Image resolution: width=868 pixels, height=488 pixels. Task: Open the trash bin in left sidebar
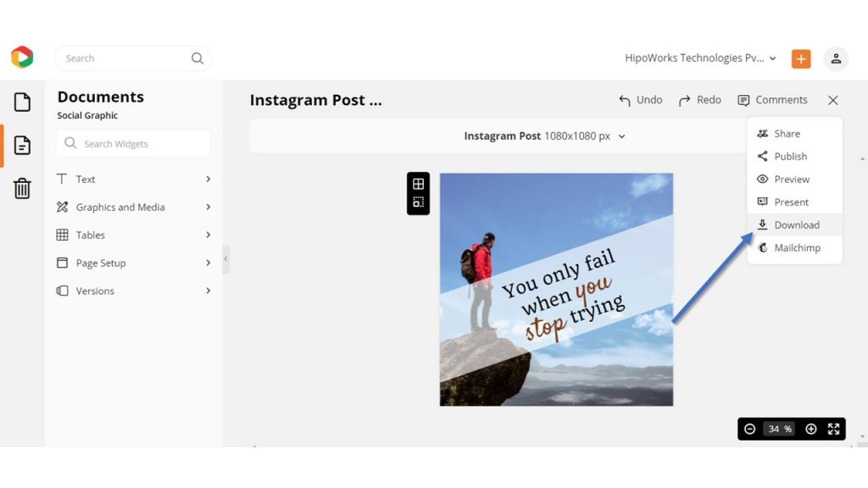click(x=22, y=188)
